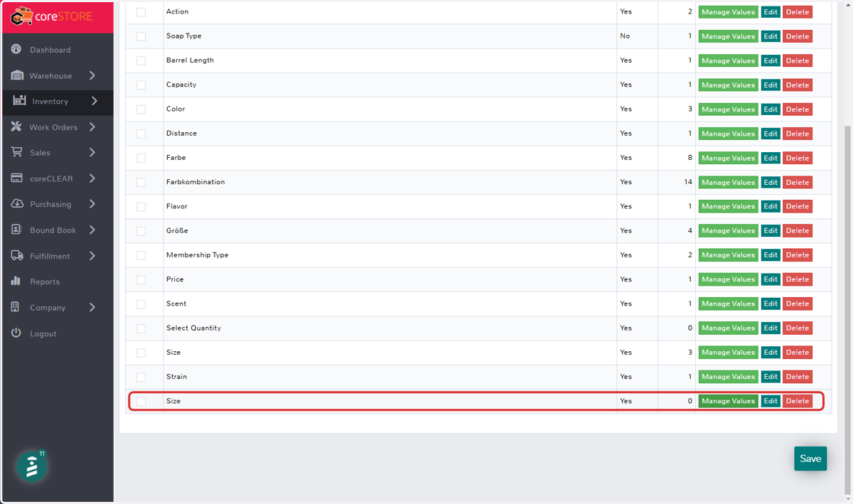The height and width of the screenshot is (504, 853).
Task: Open the round chat widget icon
Action: click(x=32, y=467)
